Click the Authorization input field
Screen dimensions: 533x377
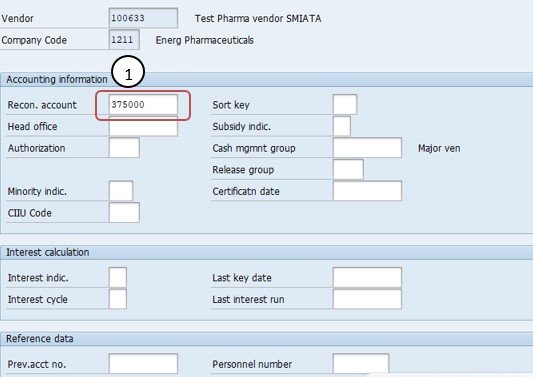pos(124,148)
